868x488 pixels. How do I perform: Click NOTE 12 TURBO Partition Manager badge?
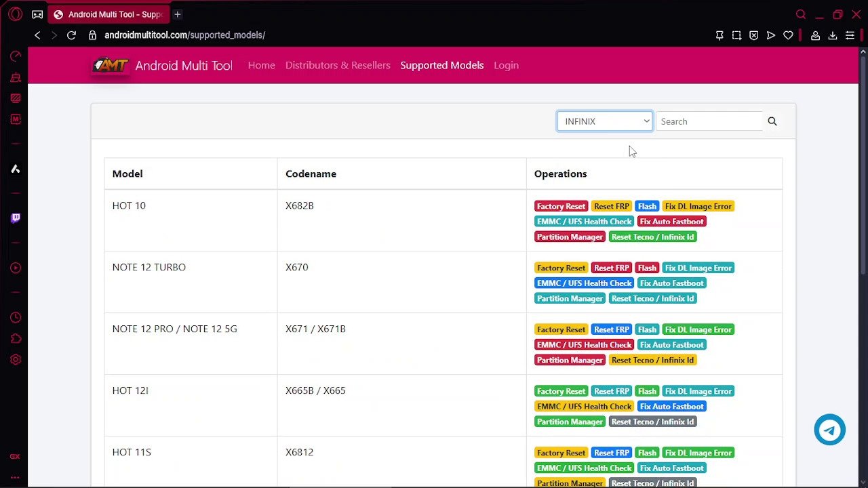coord(570,298)
